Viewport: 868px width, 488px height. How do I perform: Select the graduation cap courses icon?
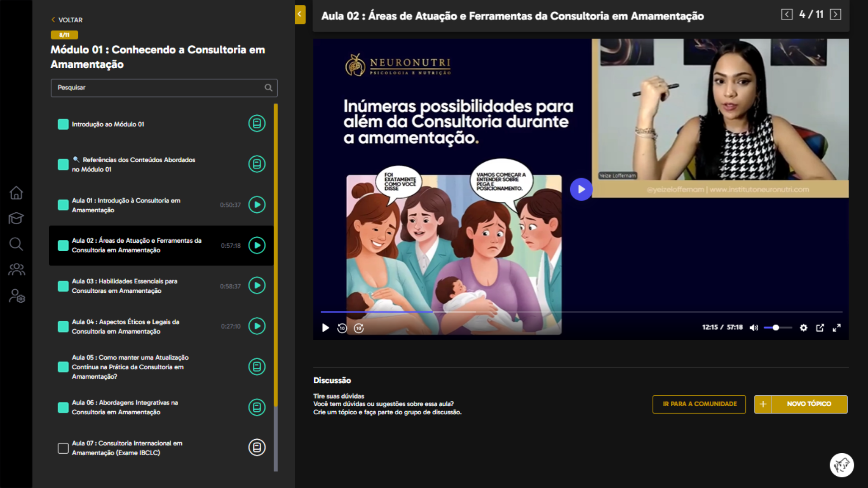tap(16, 218)
